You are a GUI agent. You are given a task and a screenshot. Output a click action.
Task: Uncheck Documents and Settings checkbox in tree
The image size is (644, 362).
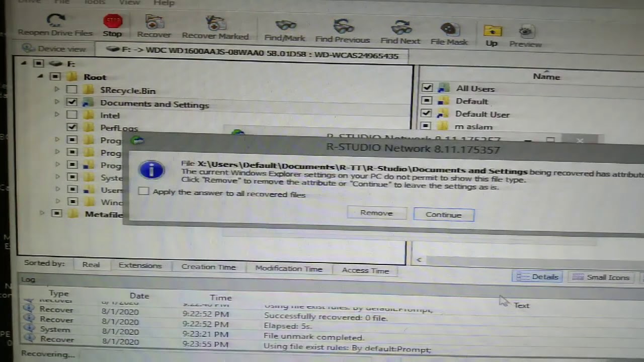tap(72, 103)
